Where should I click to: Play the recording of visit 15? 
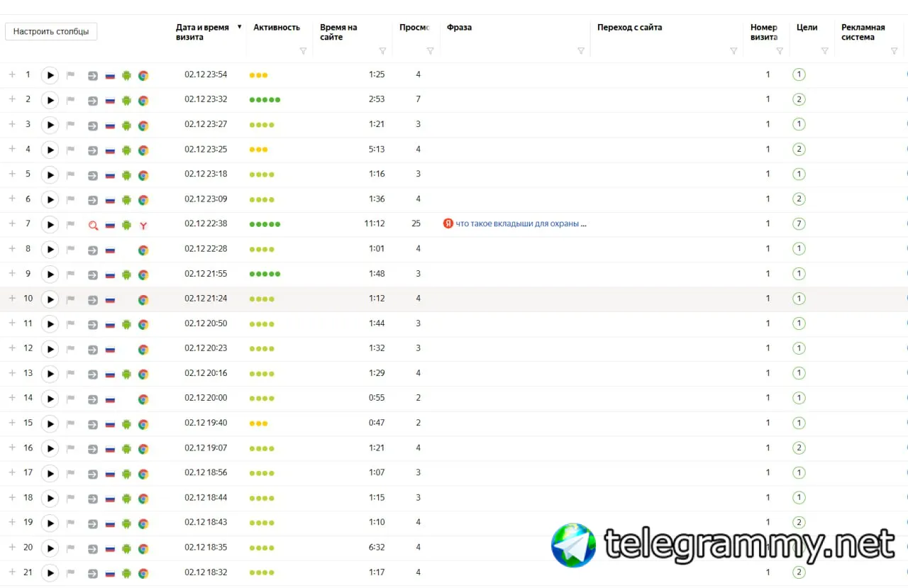(50, 423)
